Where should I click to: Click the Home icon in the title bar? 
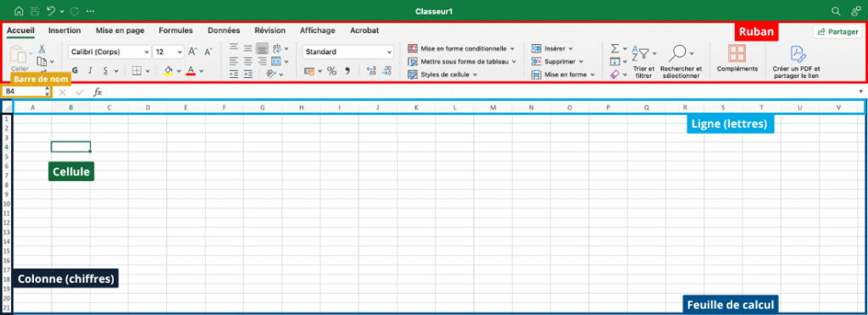click(19, 11)
